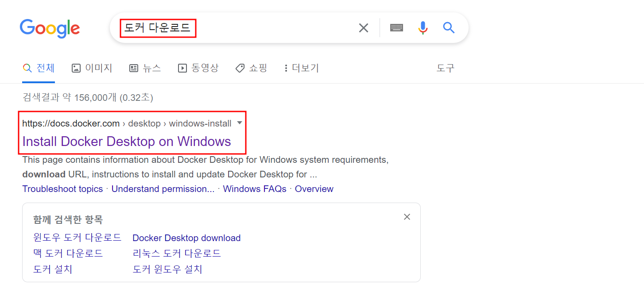Clear the search box with X icon
Screen dimensions: 644x284
(x=364, y=28)
